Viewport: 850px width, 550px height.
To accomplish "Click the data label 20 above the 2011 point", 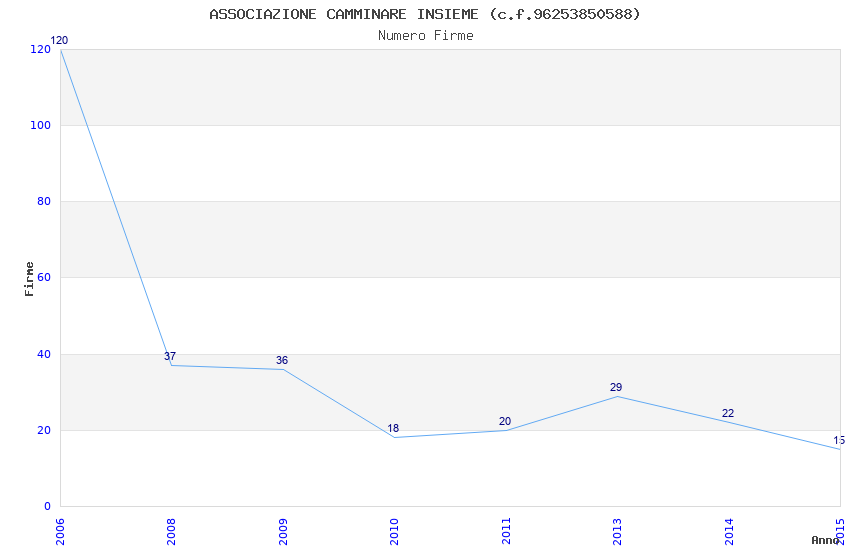I will coord(505,421).
